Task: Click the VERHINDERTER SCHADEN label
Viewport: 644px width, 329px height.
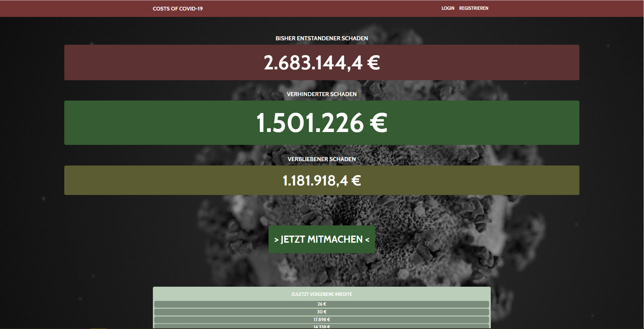Action: (x=322, y=94)
